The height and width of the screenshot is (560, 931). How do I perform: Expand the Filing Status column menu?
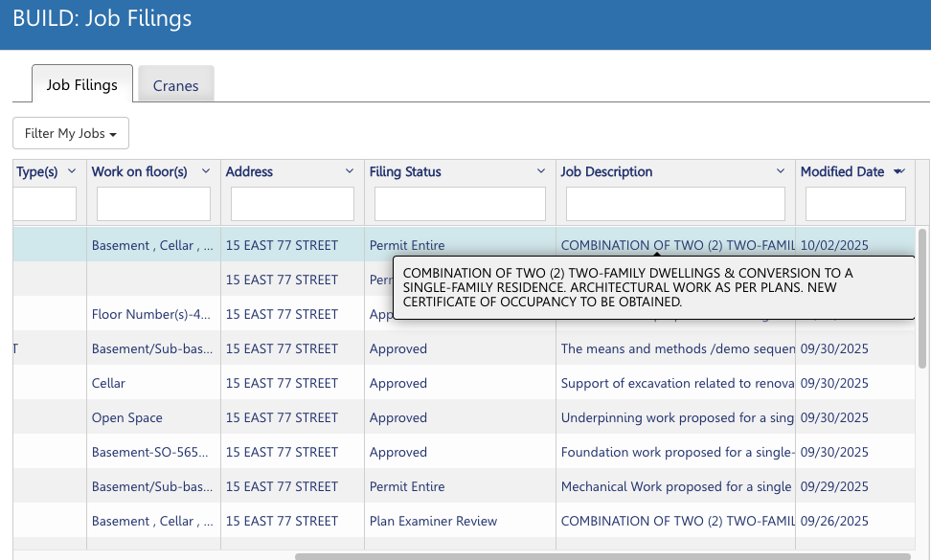click(541, 172)
